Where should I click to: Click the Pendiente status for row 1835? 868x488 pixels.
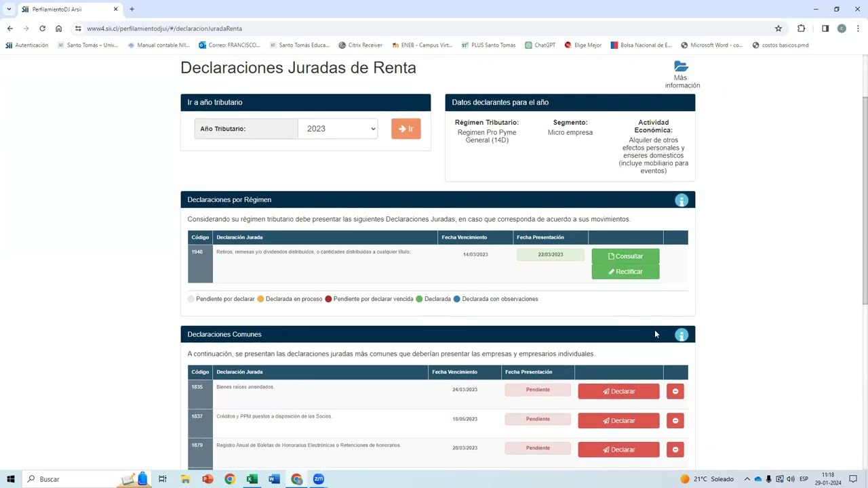[x=538, y=390]
